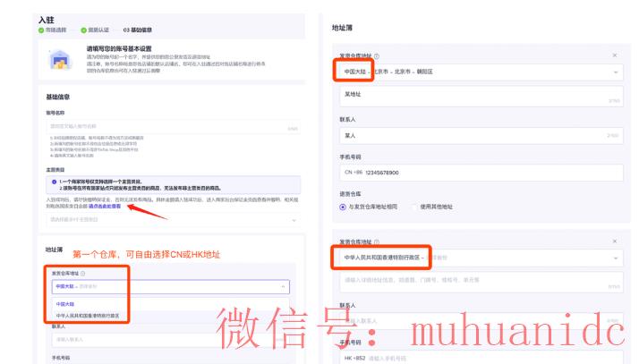Screen dimensions: 639x364
Task: Click the HK +852 phone number input
Action: (x=481, y=359)
